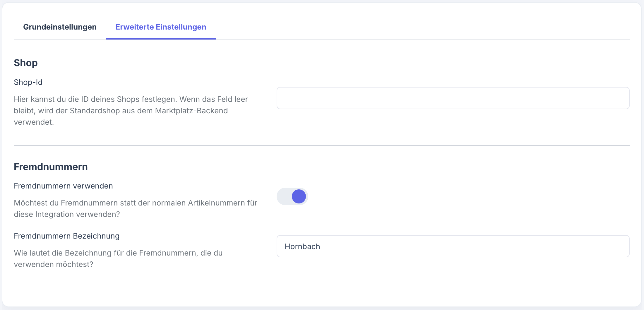644x310 pixels.
Task: Click the Fremdnummern verwenden label text
Action: pos(63,186)
